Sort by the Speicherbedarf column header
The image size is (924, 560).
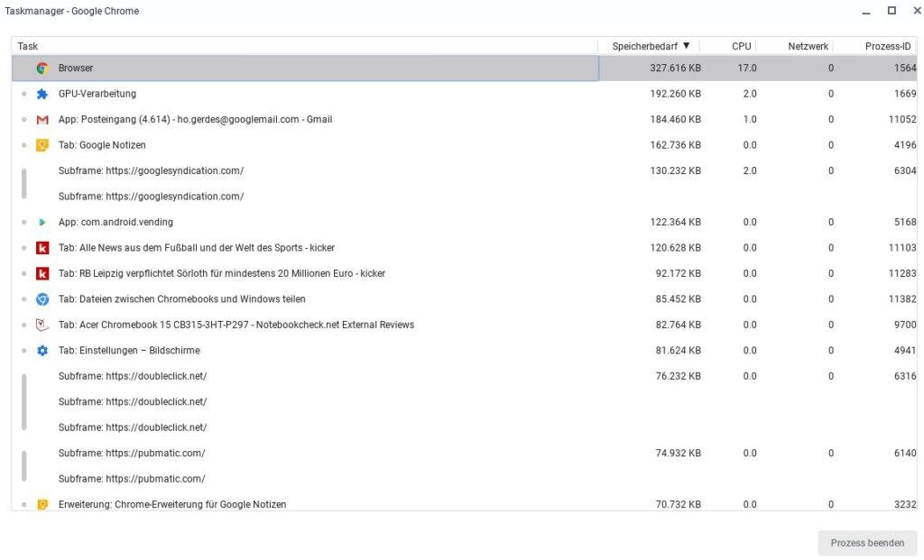coord(650,46)
